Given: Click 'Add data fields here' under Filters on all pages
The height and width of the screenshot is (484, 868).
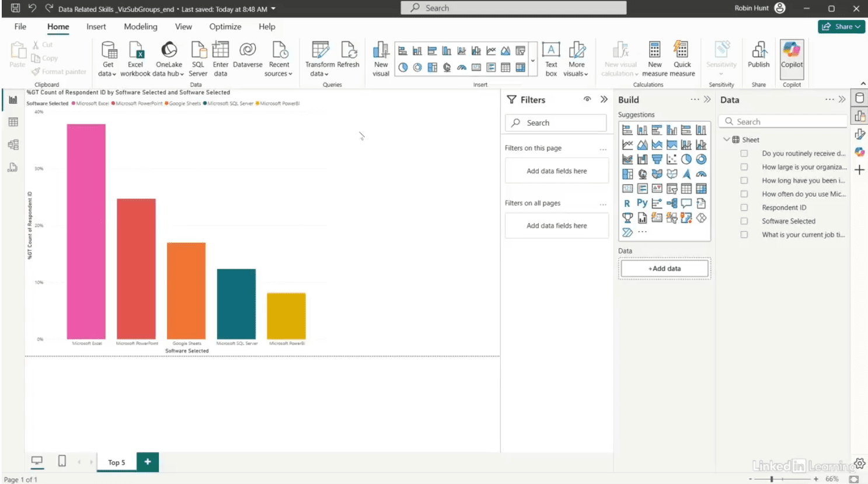Looking at the screenshot, I should tap(557, 225).
